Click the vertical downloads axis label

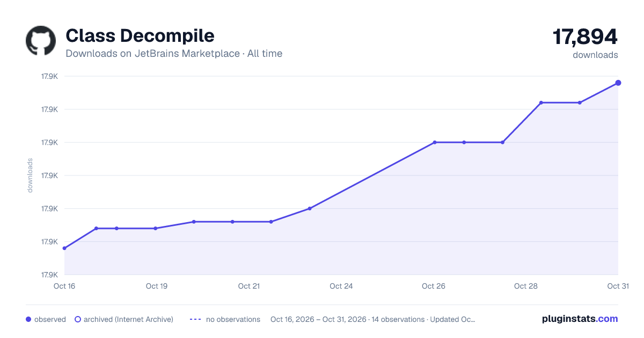30,175
